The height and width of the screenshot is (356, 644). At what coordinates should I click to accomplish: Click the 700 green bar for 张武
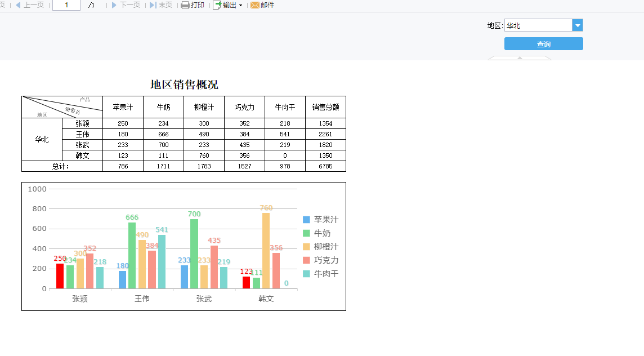[194, 253]
